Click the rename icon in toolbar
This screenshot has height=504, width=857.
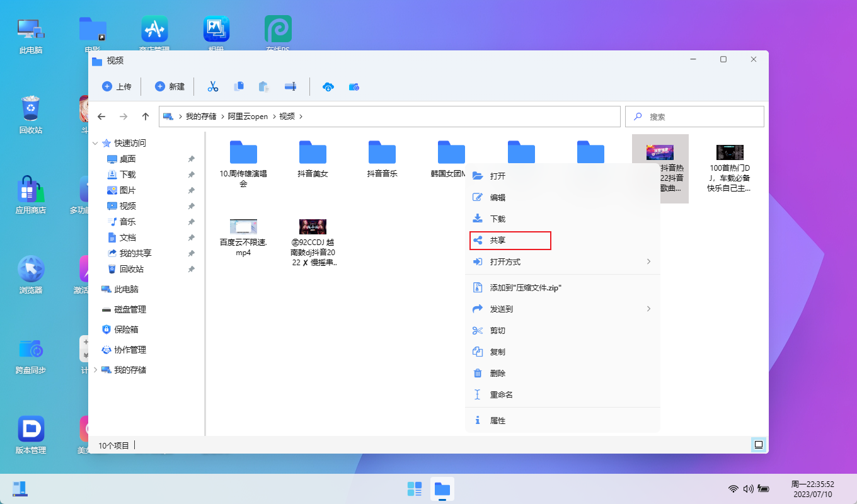tap(290, 87)
